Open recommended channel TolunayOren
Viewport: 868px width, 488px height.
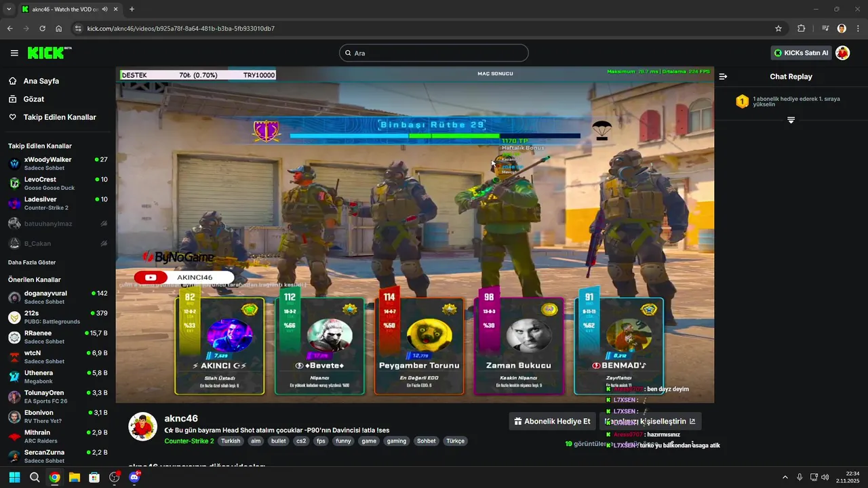pos(58,396)
